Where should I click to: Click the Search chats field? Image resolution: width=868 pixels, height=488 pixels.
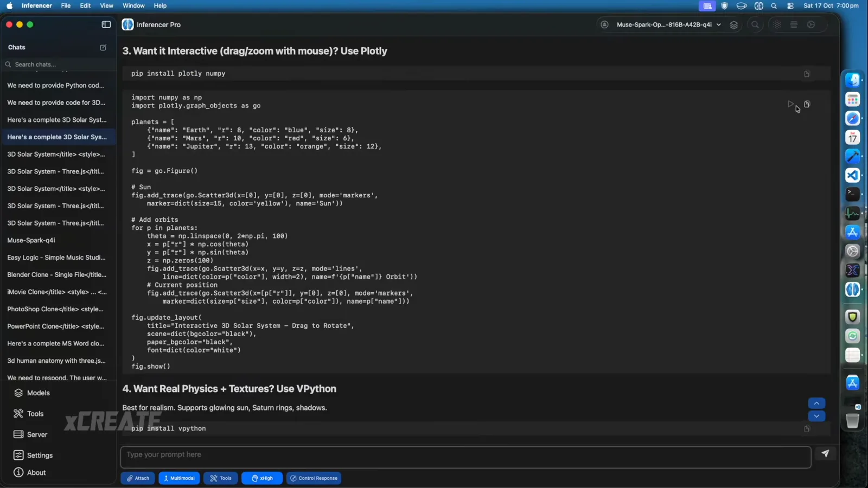coord(58,65)
